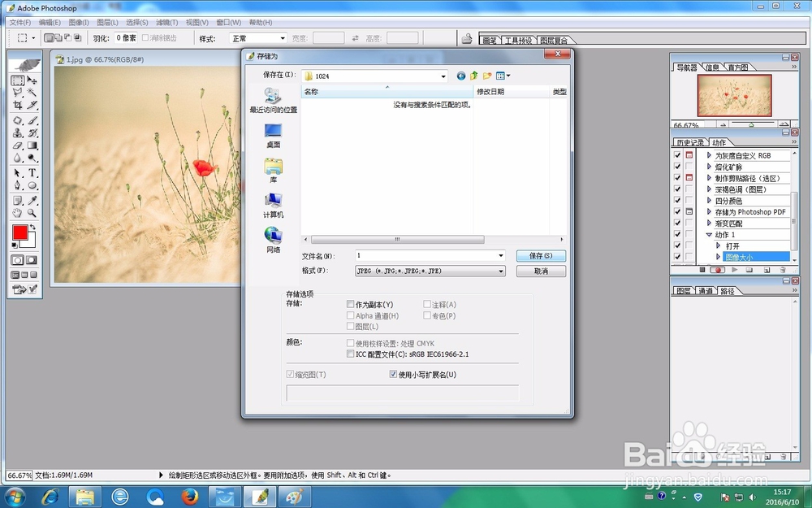Open the 文件名 history dropdown arrow

click(501, 255)
